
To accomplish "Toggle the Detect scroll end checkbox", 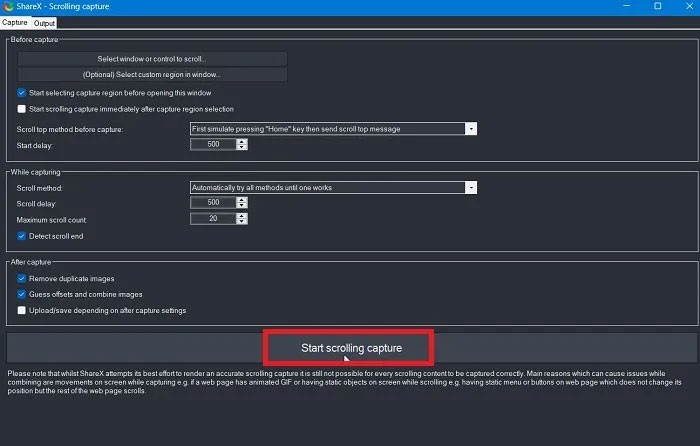I will pyautogui.click(x=21, y=236).
